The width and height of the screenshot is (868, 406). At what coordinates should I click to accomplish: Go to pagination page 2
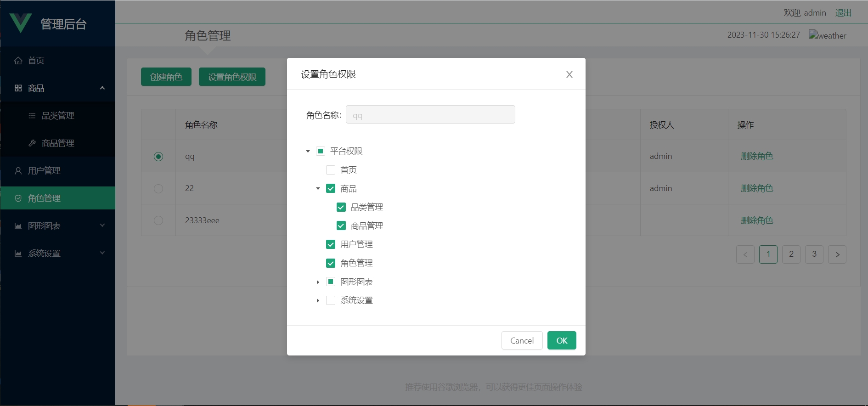(791, 254)
